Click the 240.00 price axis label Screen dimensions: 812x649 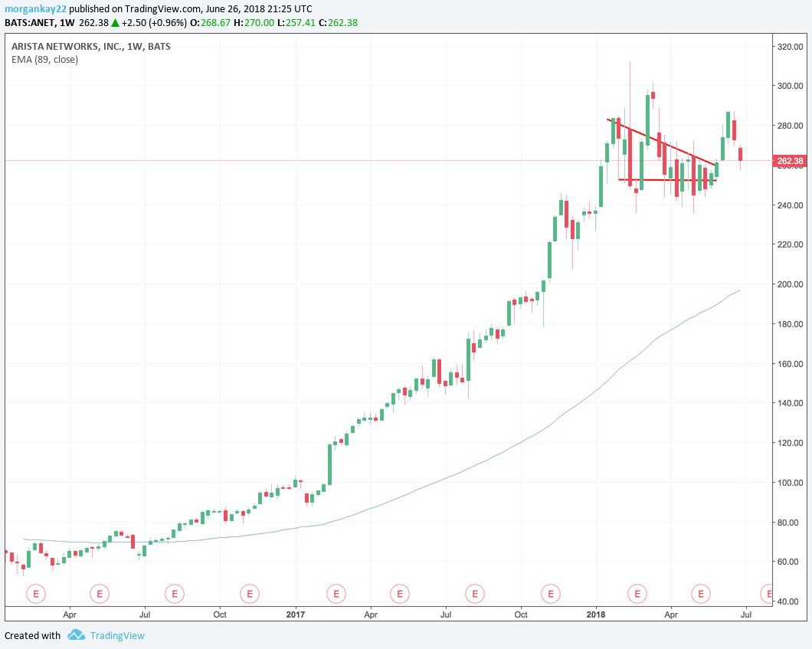click(791, 205)
